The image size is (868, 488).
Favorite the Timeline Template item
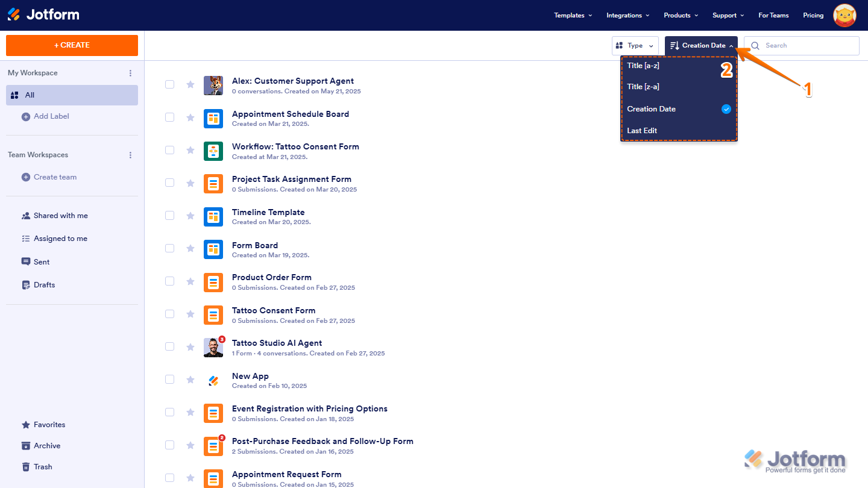click(x=190, y=216)
